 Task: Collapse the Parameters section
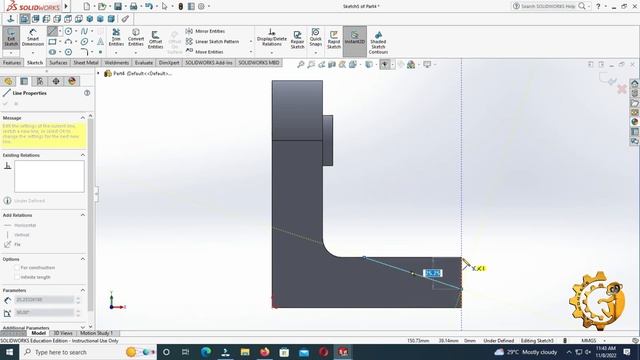pos(83,290)
